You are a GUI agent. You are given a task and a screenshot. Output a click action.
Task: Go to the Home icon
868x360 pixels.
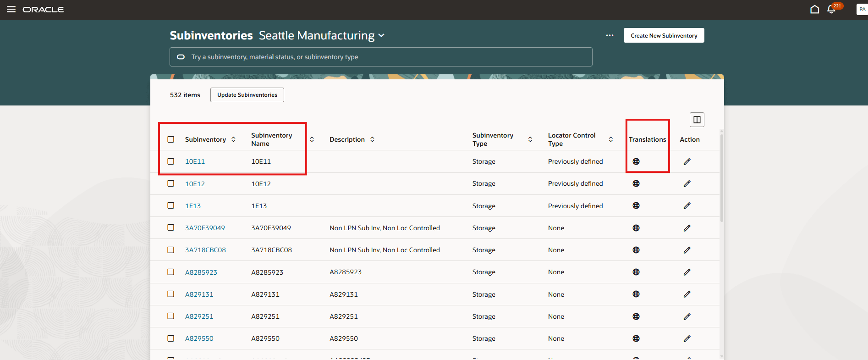[x=814, y=10]
